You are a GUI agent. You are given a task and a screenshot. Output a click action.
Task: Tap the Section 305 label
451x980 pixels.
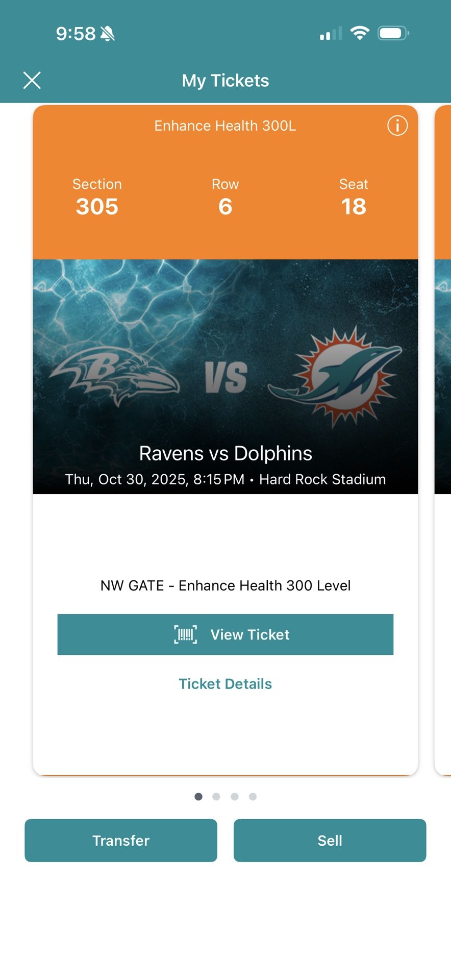(97, 197)
